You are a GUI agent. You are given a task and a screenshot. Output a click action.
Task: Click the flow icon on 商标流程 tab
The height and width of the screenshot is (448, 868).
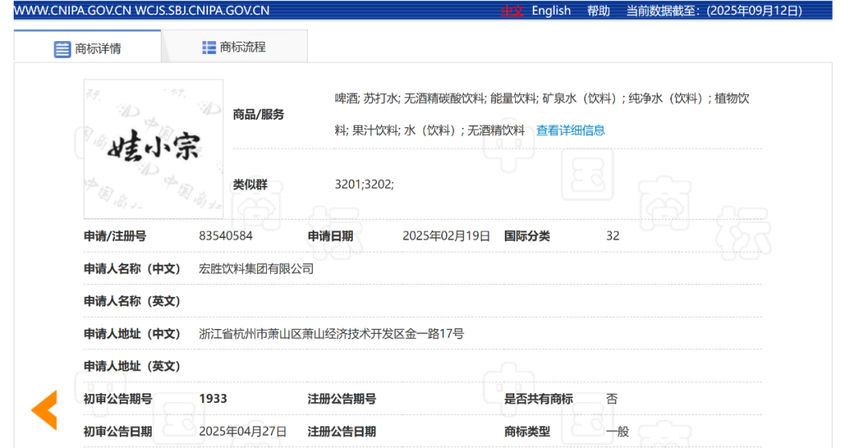point(209,47)
